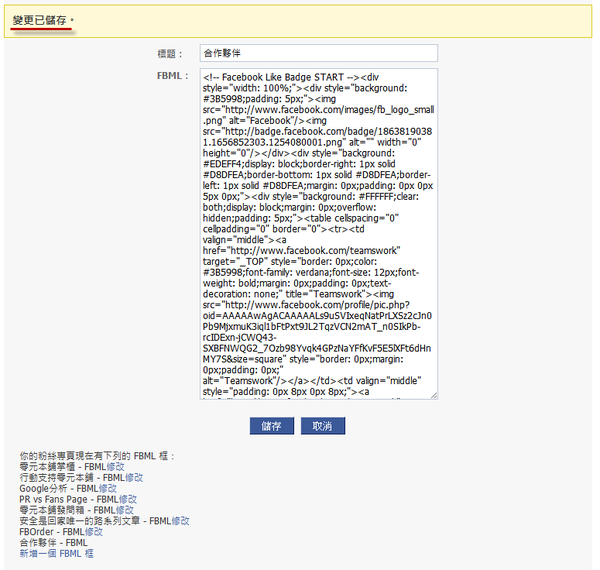Open 修改 link for Google分析 FBML
This screenshot has width=600, height=570.
click(108, 489)
